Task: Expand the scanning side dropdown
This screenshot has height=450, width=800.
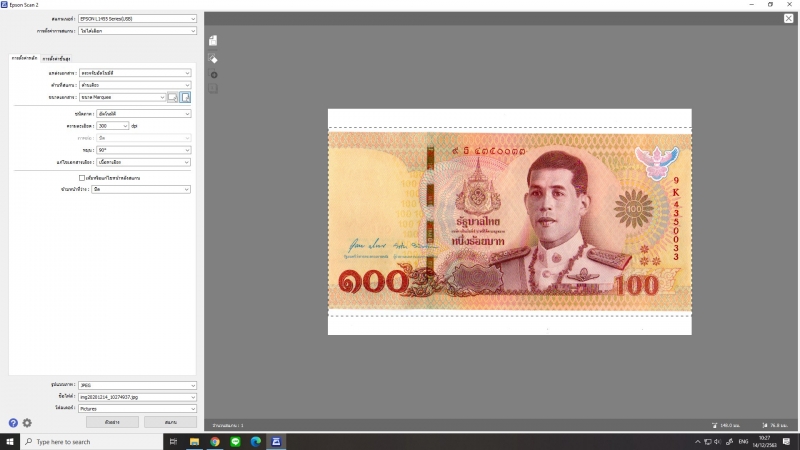Action: [135, 85]
